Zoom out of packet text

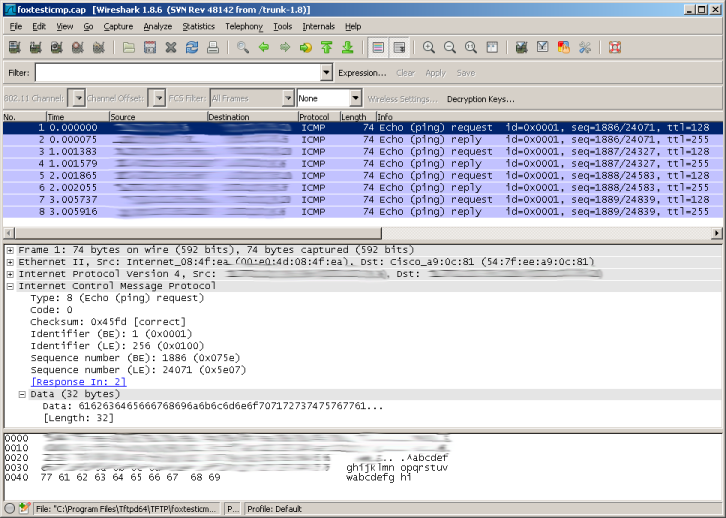(450, 47)
